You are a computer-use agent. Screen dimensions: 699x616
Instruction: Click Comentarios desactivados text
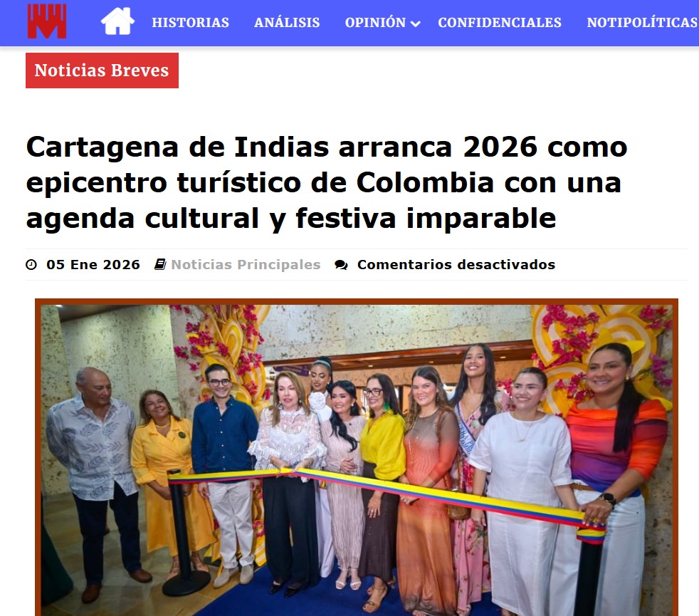(x=456, y=264)
